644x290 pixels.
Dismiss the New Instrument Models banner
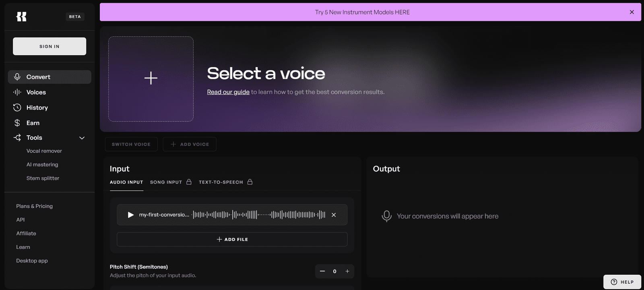632,12
